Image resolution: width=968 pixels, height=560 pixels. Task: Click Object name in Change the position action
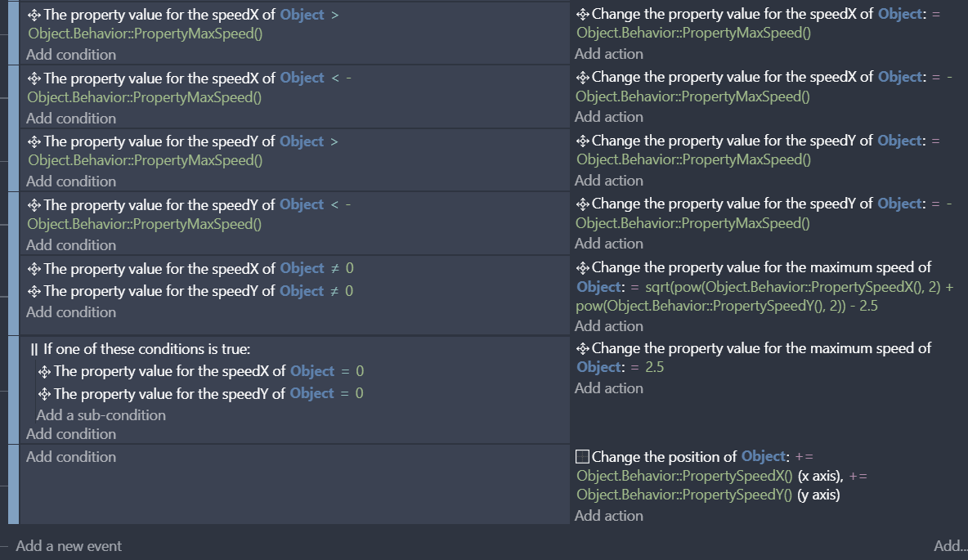(x=763, y=457)
